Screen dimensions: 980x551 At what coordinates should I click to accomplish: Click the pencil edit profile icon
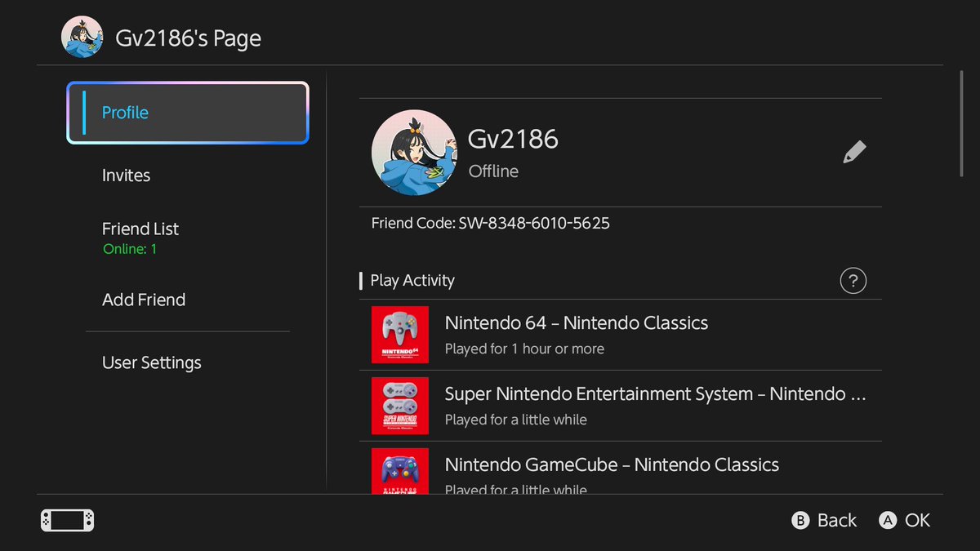pyautogui.click(x=854, y=152)
